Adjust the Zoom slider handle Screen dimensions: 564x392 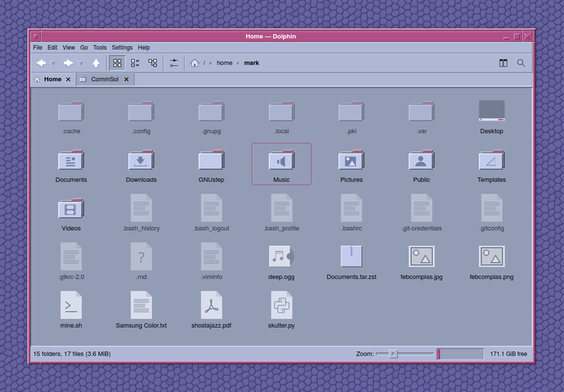tap(393, 354)
